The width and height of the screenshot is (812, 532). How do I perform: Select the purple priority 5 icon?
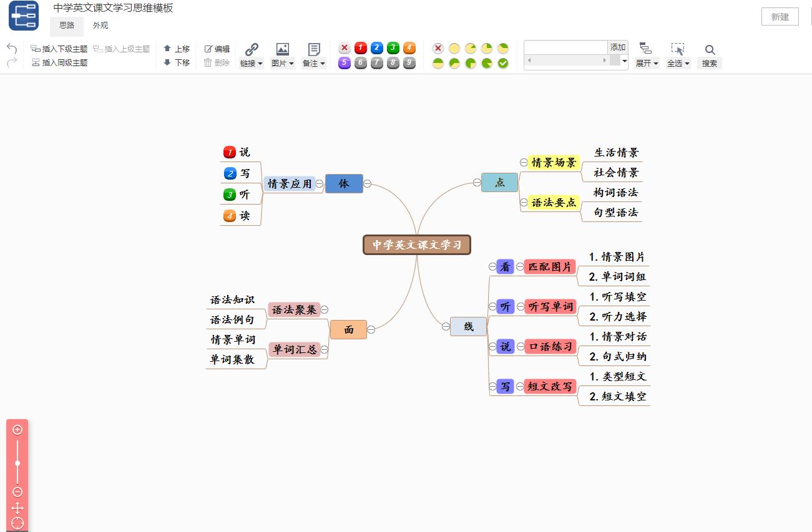point(345,63)
